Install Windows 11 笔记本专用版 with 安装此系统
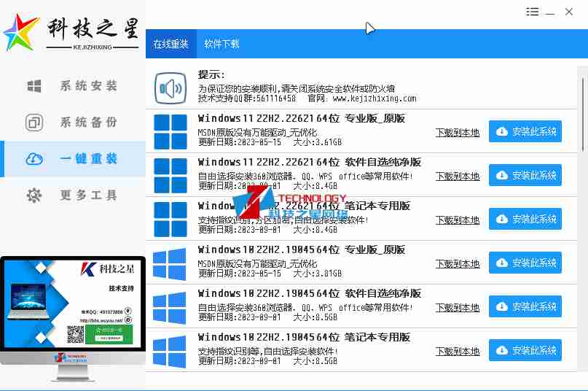 pyautogui.click(x=525, y=220)
